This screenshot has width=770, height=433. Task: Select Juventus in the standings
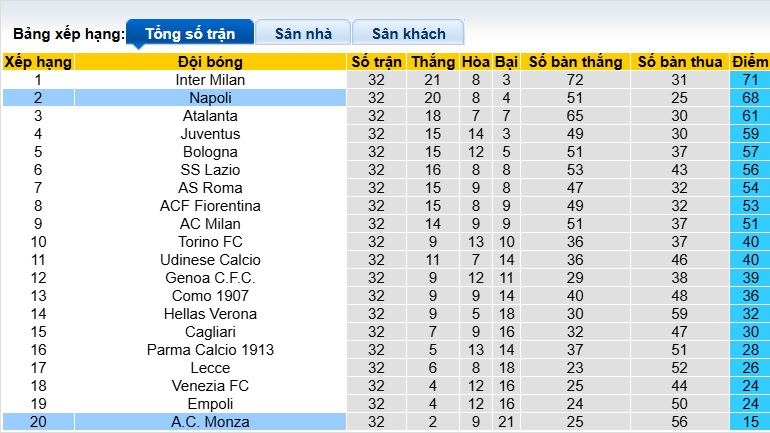[x=210, y=134]
